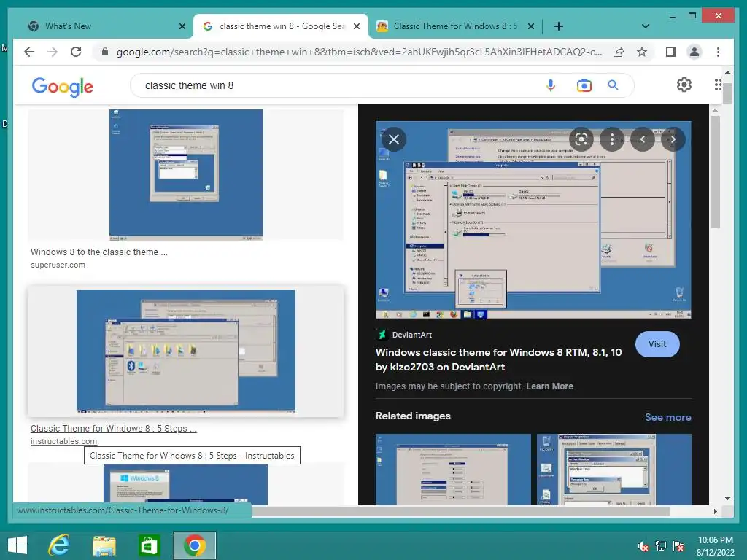Image resolution: width=747 pixels, height=560 pixels.
Task: Open Chrome side panel icon
Action: tap(671, 52)
